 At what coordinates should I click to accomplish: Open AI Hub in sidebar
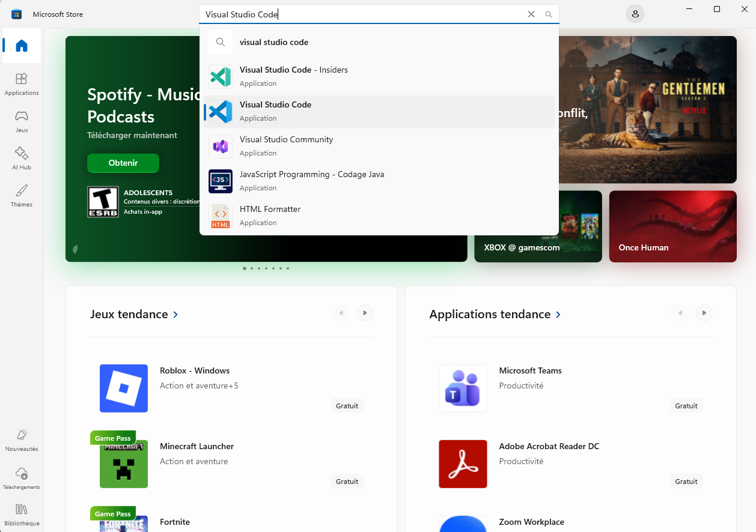(x=22, y=159)
